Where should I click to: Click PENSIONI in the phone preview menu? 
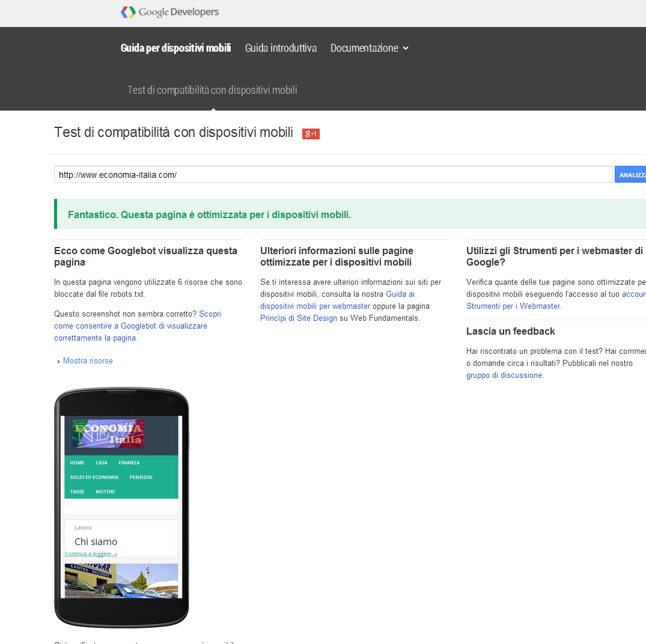click(x=141, y=477)
